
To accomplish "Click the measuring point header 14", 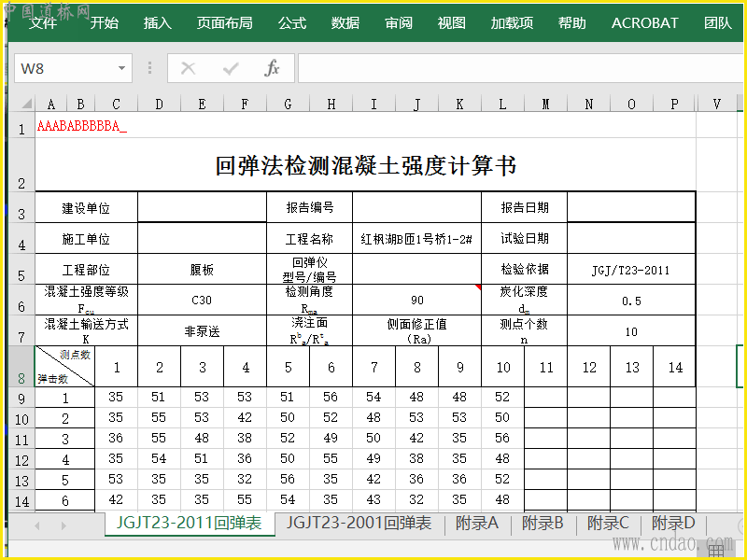I will (675, 367).
